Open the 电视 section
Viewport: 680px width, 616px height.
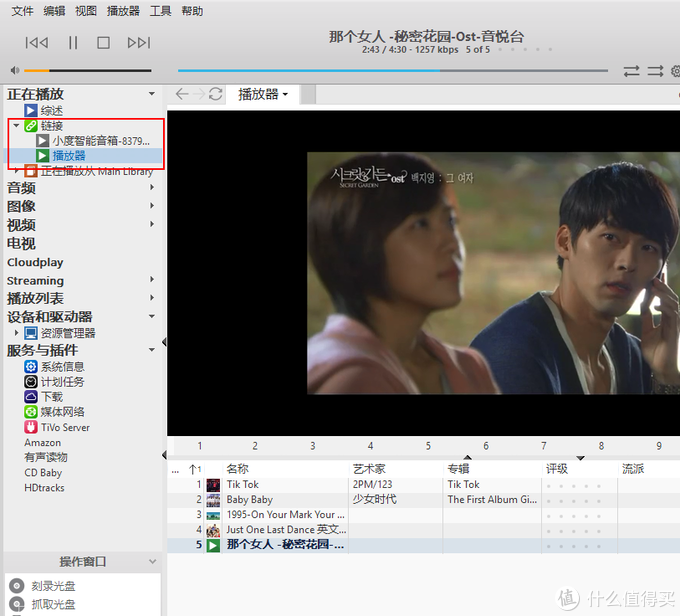(21, 243)
